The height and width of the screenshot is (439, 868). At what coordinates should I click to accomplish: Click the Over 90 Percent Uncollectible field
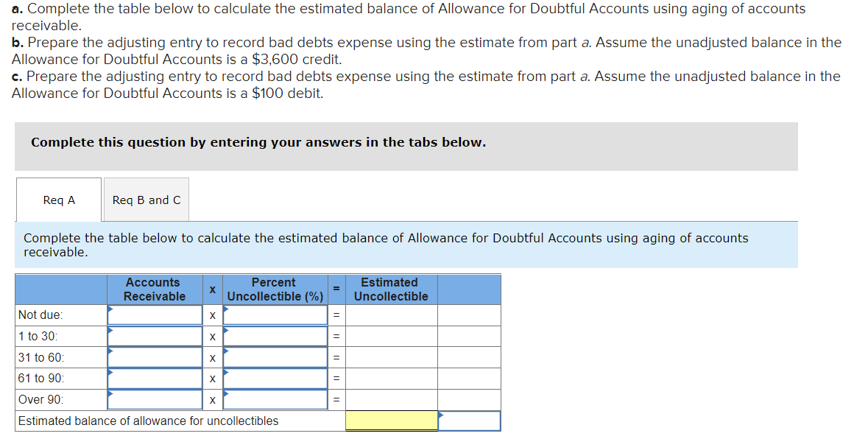coord(275,399)
